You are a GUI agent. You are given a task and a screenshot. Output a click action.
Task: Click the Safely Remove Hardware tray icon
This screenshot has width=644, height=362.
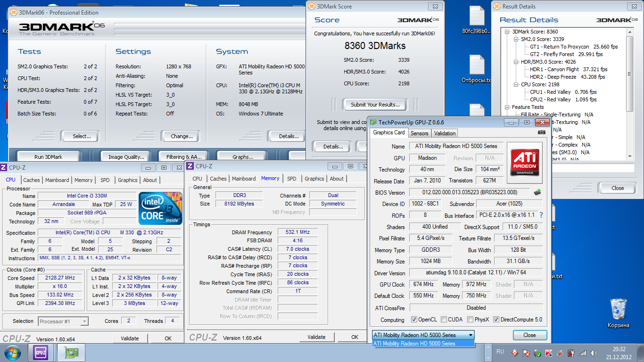point(538,353)
